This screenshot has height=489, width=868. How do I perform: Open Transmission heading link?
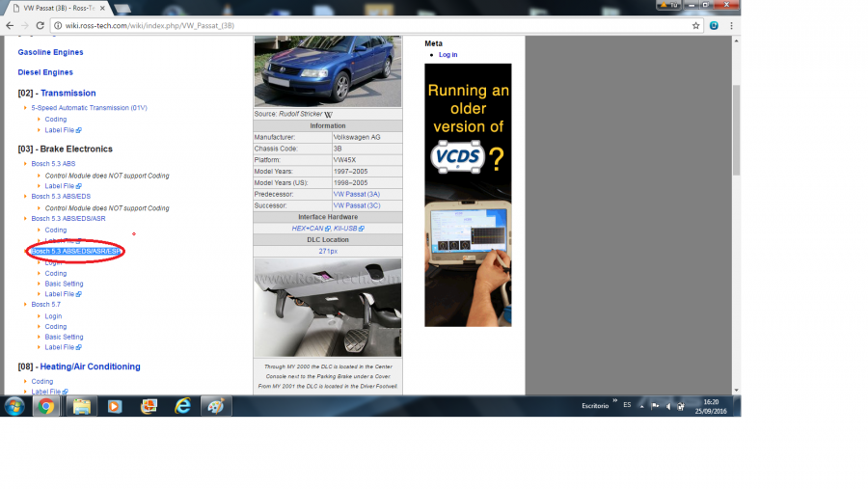coord(68,93)
